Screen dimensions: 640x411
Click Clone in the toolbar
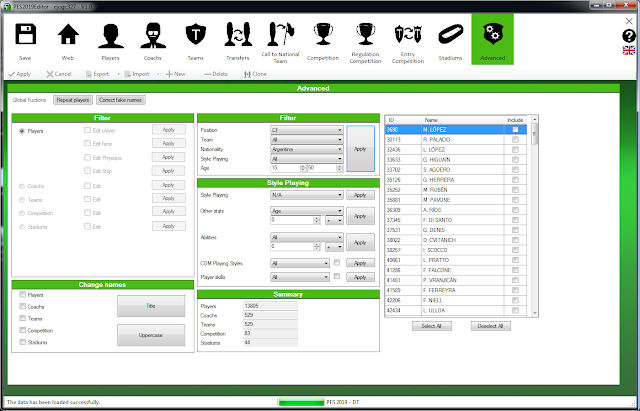tap(255, 74)
